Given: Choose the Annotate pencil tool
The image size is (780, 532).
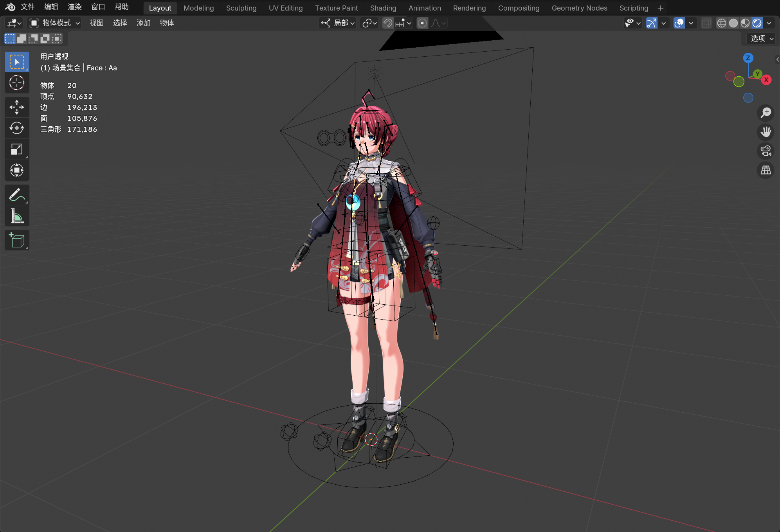Looking at the screenshot, I should [x=17, y=195].
